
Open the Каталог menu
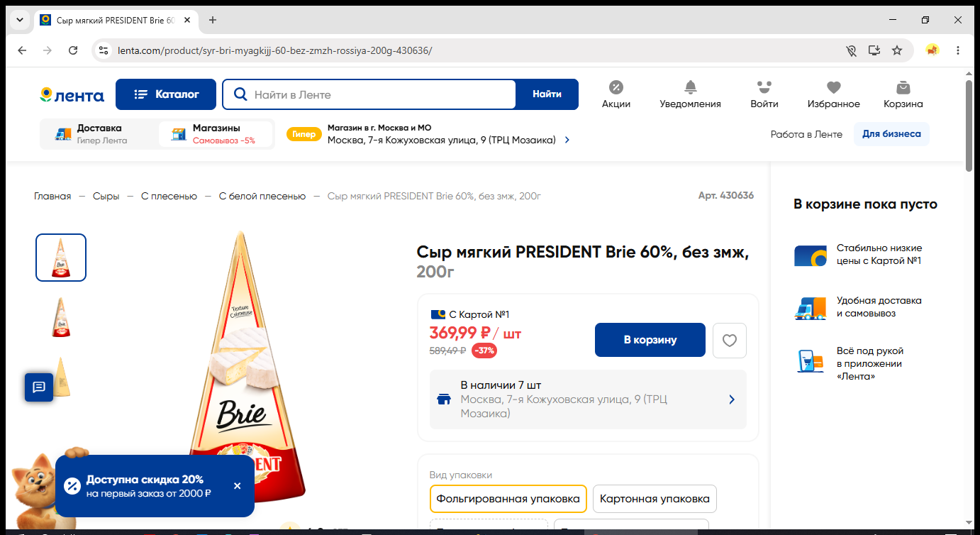tap(167, 94)
